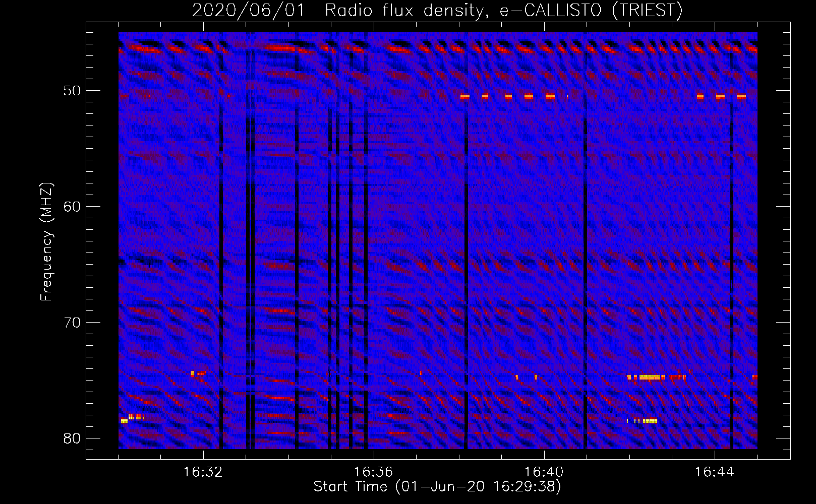Click the 16:32 time tick label

point(203,472)
